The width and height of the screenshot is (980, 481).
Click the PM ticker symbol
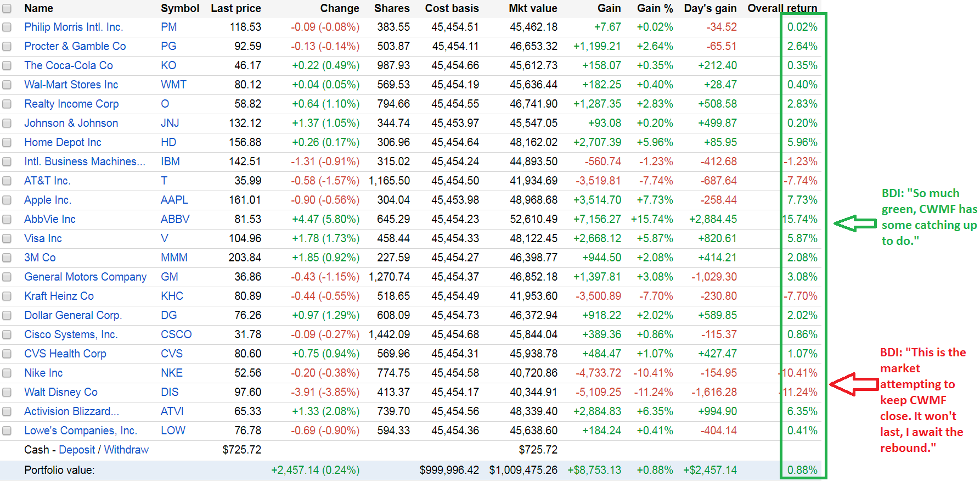pos(169,27)
